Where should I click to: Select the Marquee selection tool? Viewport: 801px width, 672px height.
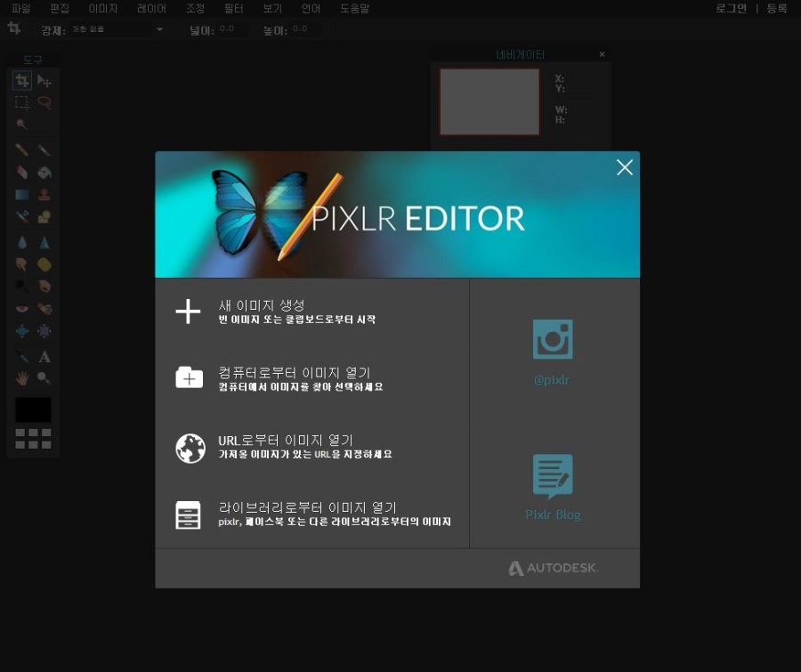click(x=21, y=102)
